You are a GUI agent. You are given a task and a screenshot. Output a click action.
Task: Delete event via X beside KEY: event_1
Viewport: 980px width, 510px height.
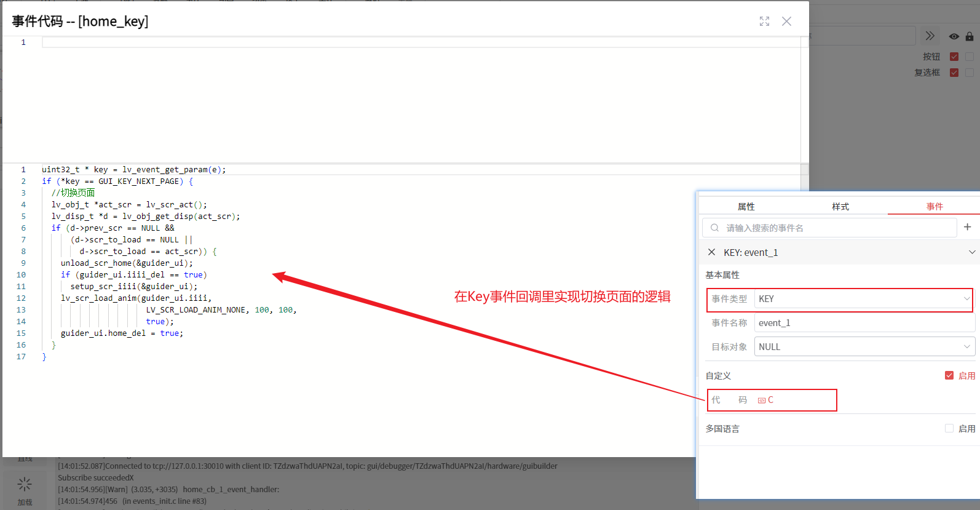[711, 252]
